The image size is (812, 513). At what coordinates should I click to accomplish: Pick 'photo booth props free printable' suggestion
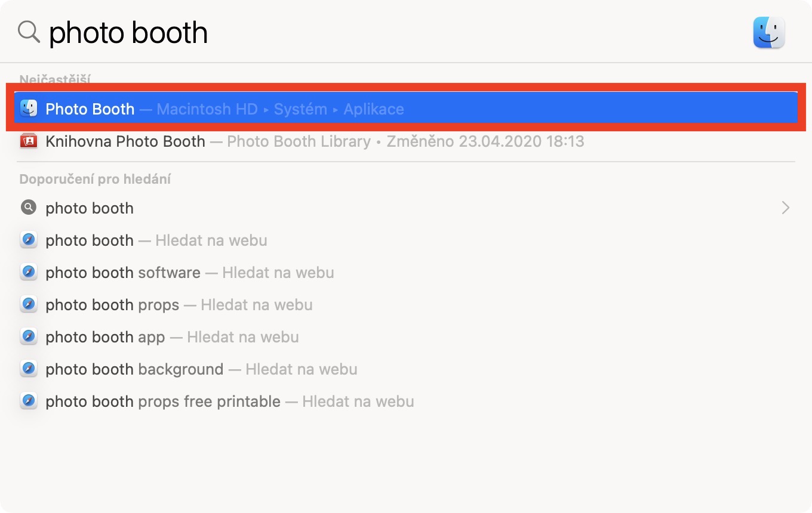click(163, 401)
